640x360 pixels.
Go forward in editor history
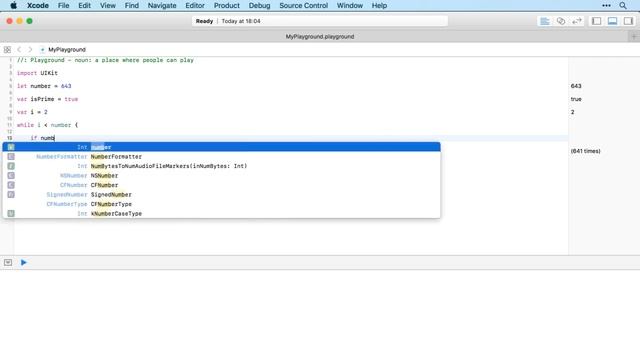[x=30, y=50]
